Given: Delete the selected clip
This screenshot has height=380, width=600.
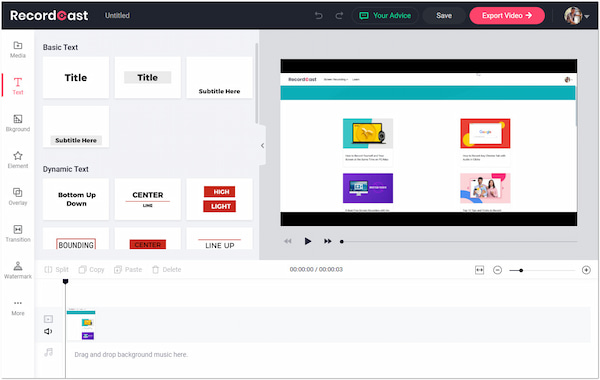Looking at the screenshot, I should click(166, 269).
